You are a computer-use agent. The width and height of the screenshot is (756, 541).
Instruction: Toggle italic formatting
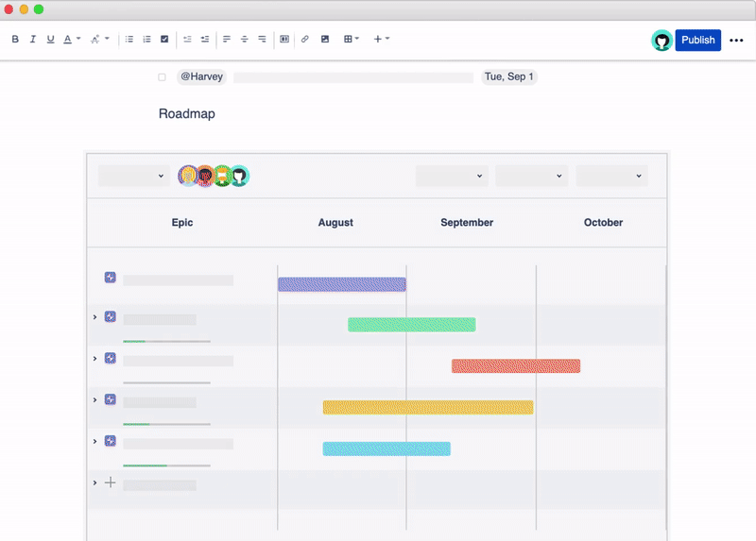coord(32,39)
